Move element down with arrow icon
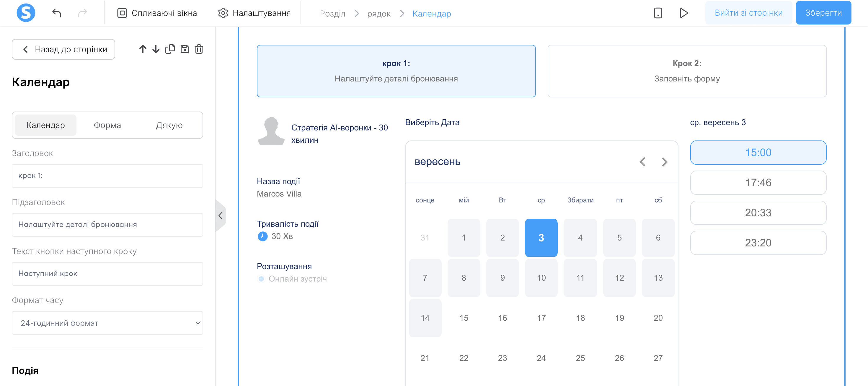This screenshot has width=868, height=386. (156, 49)
